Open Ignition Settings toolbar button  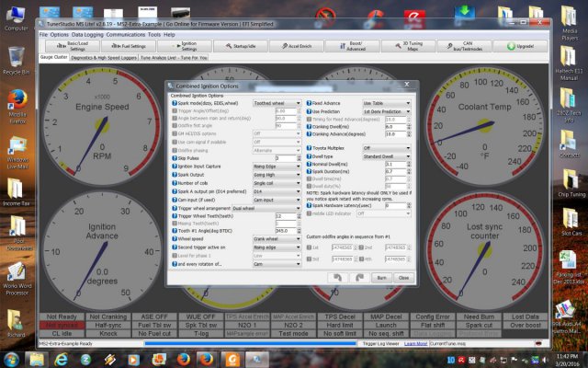[188, 44]
